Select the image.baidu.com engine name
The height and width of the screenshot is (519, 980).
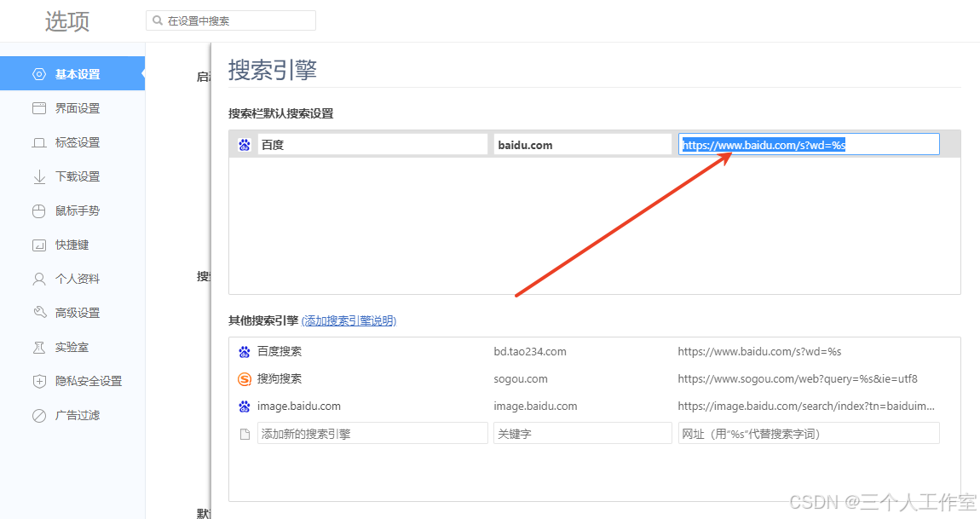click(x=299, y=407)
